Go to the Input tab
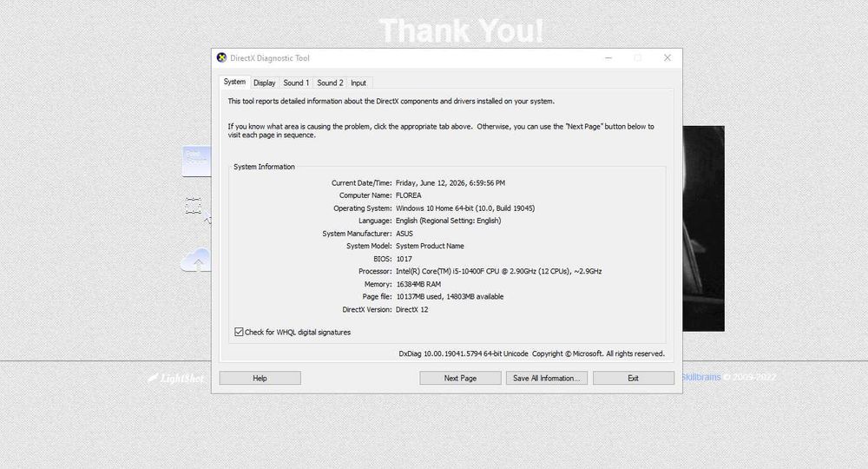This screenshot has width=868, height=469. coord(358,83)
